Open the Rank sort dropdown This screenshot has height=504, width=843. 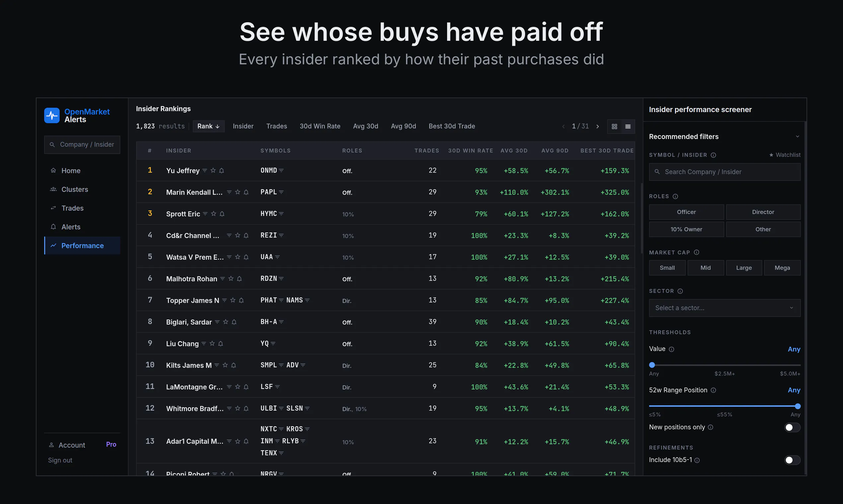(x=208, y=126)
